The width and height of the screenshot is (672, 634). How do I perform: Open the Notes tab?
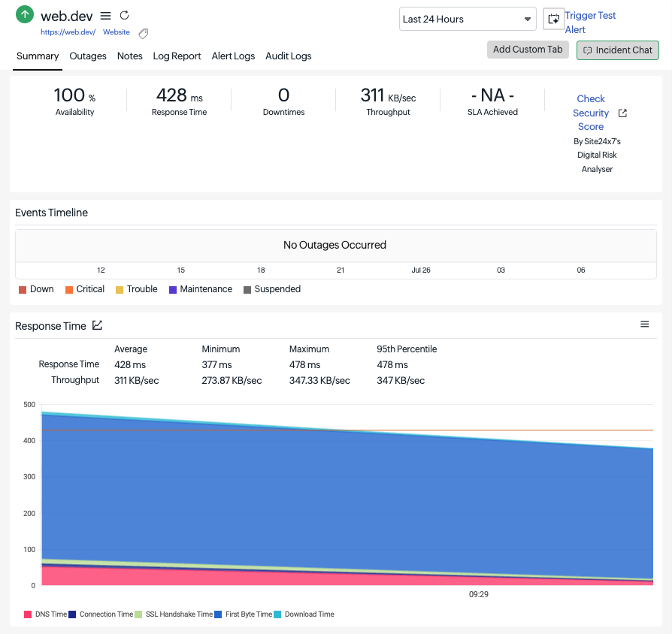(x=130, y=56)
